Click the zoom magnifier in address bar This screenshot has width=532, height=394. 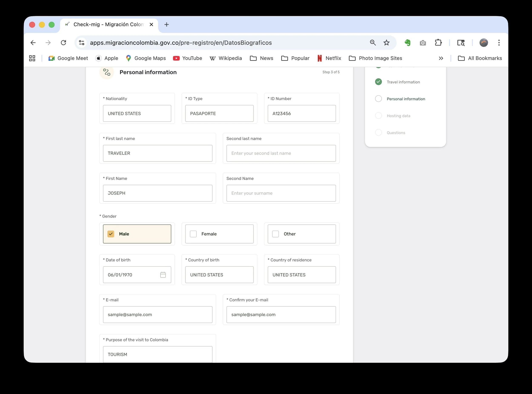[373, 43]
